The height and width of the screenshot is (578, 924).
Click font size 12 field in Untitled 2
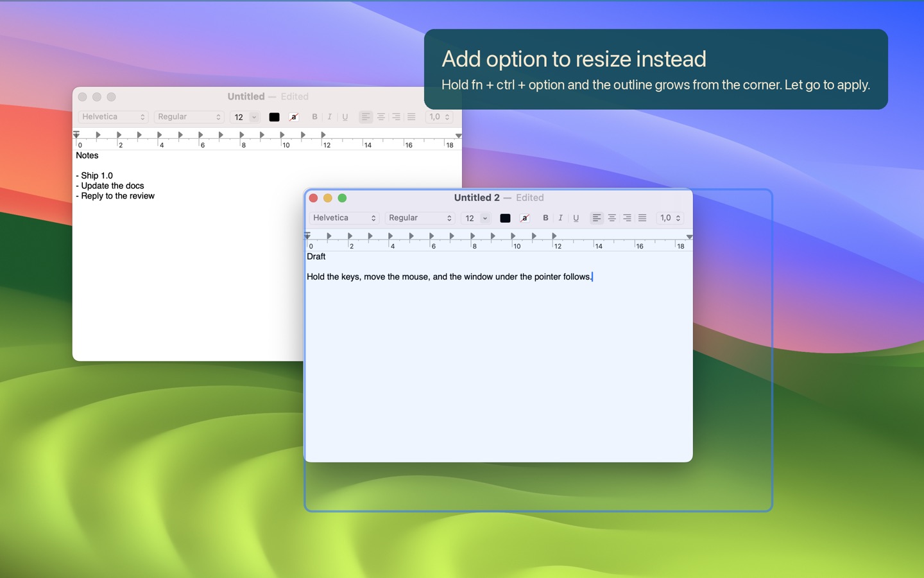[x=470, y=218]
